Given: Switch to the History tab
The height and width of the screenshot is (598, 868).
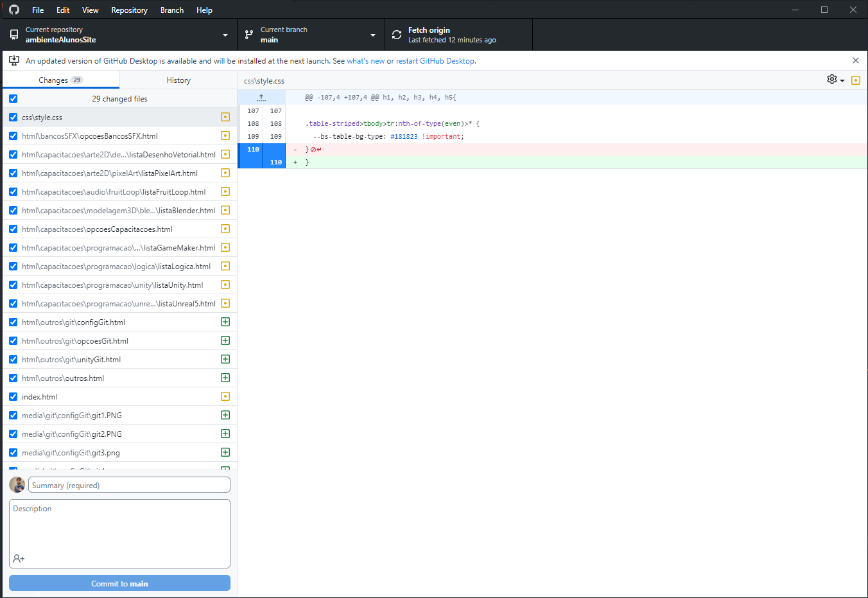Looking at the screenshot, I should pyautogui.click(x=178, y=80).
